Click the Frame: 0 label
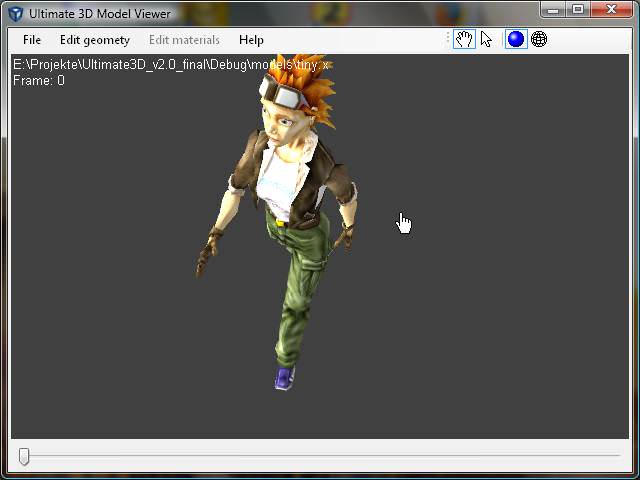The width and height of the screenshot is (640, 480). coord(39,80)
